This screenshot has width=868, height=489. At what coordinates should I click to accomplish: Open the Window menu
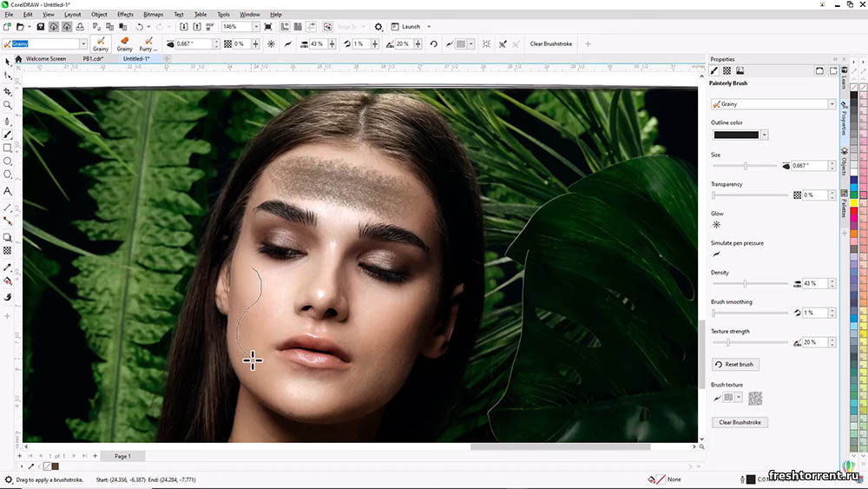coord(250,15)
